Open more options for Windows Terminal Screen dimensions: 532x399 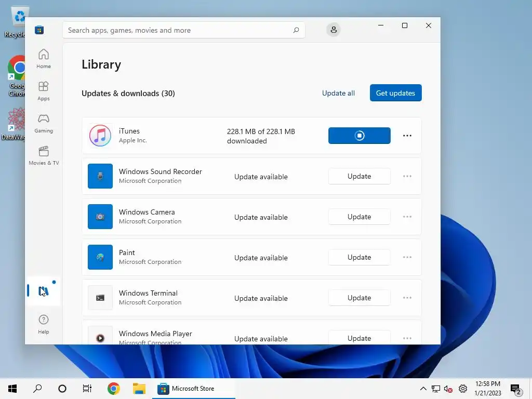click(407, 298)
